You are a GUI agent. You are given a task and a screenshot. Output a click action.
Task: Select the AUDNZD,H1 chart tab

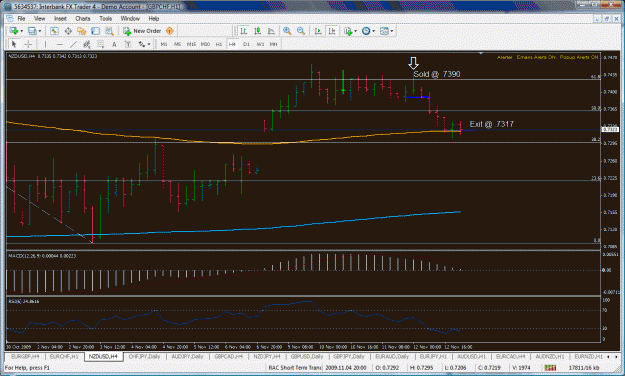(549, 356)
